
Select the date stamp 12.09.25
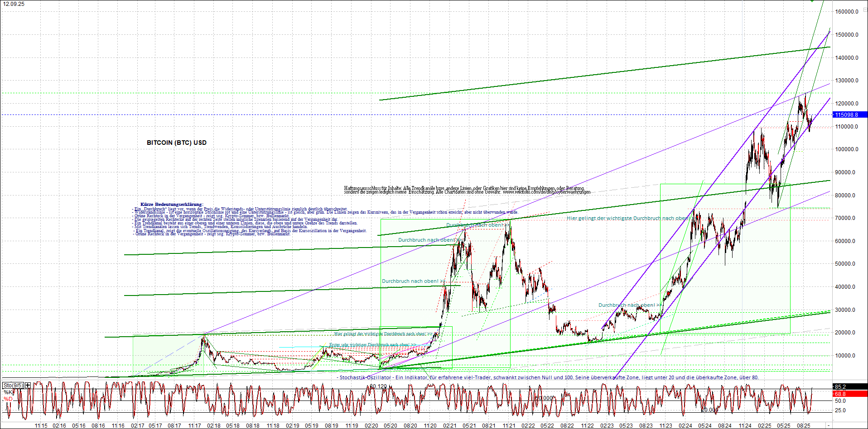pos(14,3)
